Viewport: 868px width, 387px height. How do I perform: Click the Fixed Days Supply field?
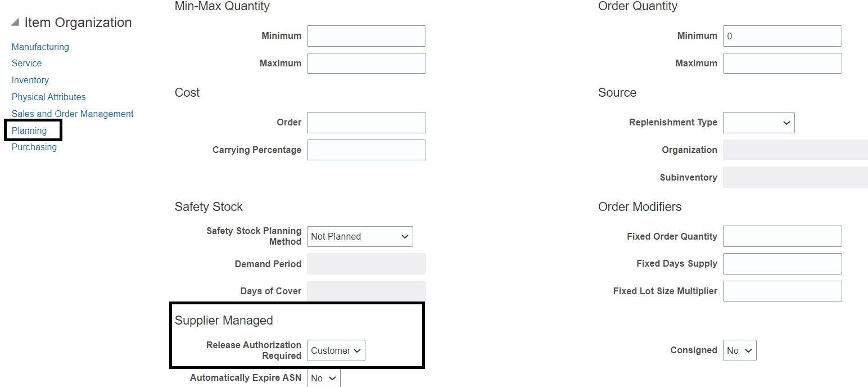pos(782,263)
